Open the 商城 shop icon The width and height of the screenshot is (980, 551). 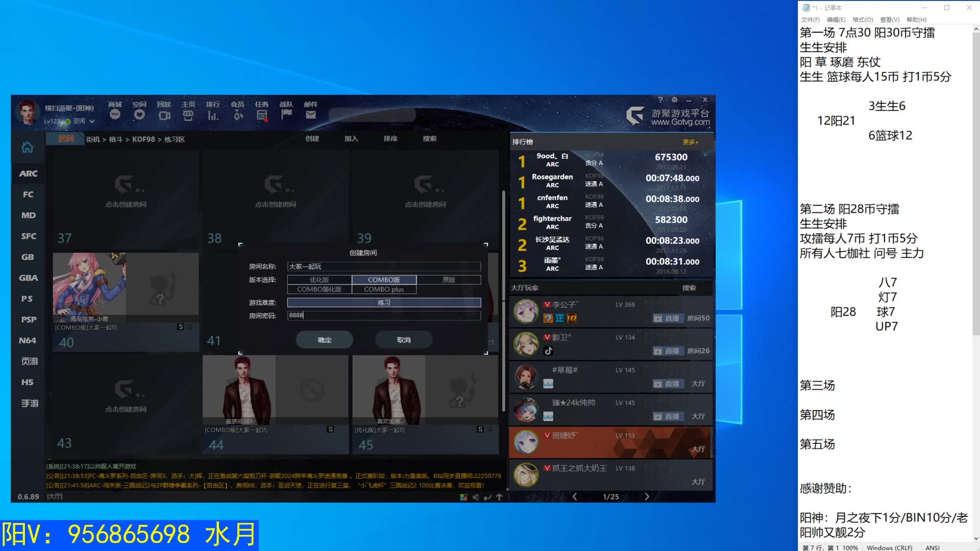tap(115, 115)
